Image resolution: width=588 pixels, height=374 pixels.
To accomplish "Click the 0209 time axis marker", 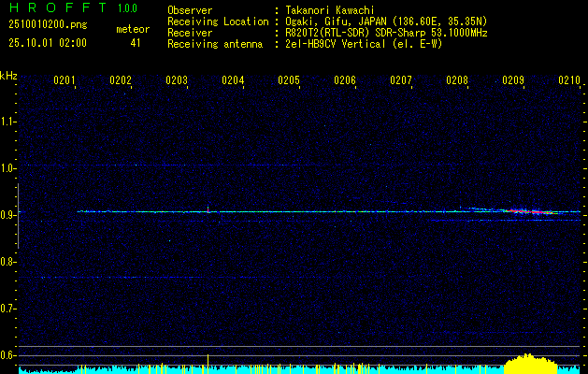I will (513, 80).
